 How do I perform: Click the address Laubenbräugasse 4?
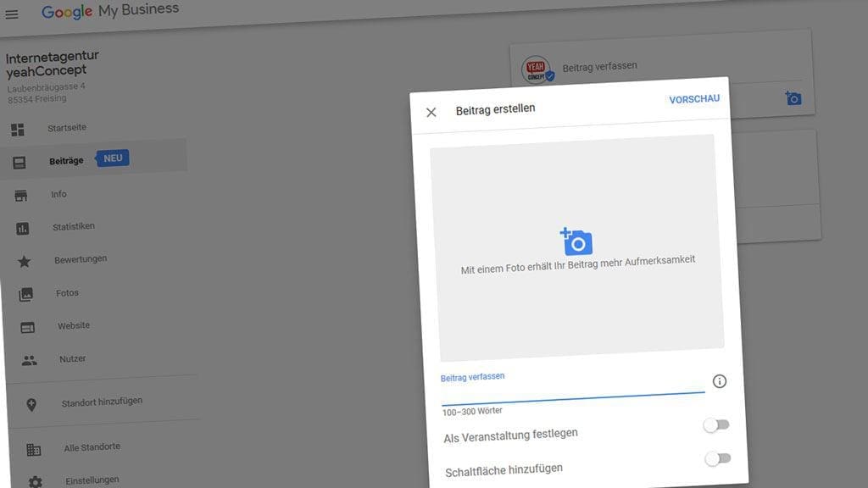tap(47, 87)
